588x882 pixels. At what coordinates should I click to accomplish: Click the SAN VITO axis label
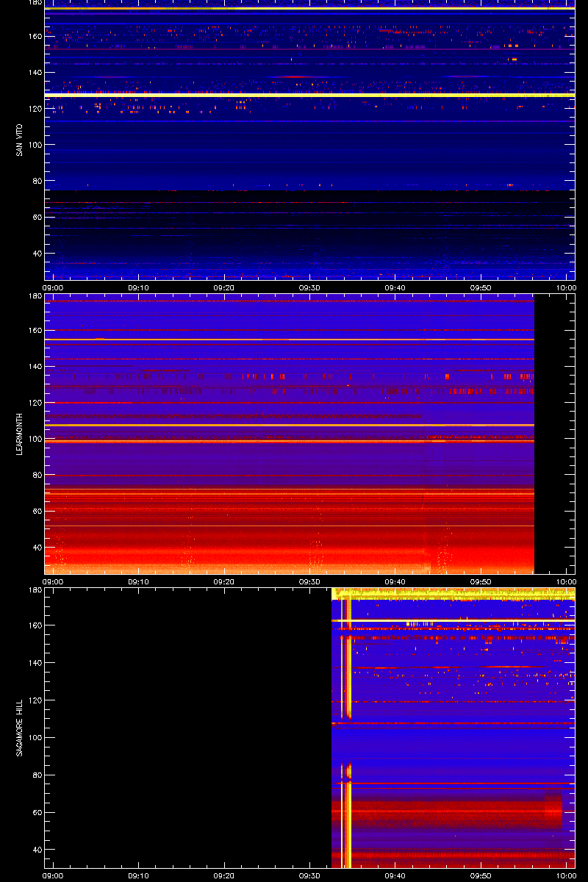pos(20,140)
